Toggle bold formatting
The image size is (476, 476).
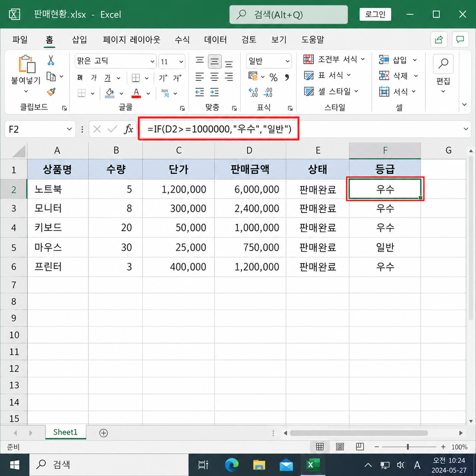[x=80, y=78]
